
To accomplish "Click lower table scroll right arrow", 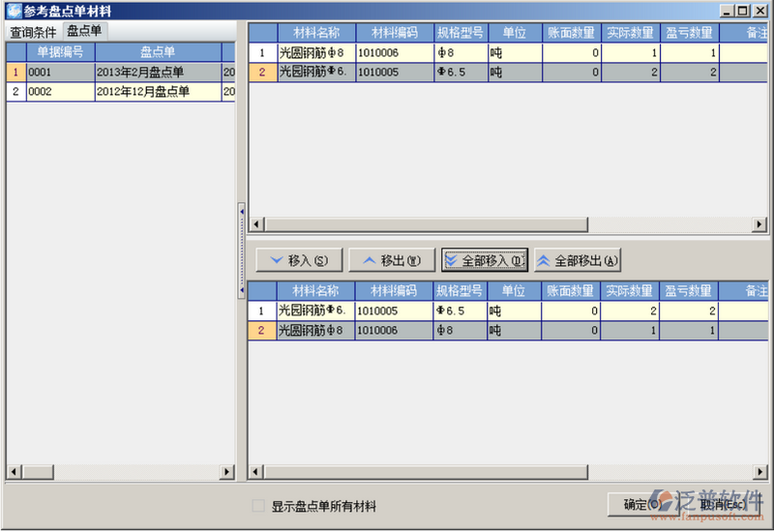I will [x=760, y=472].
